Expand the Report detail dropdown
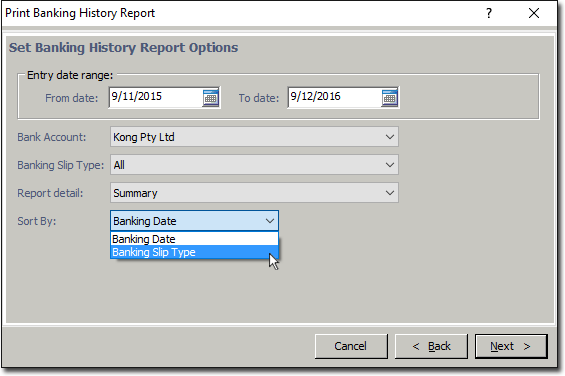The width and height of the screenshot is (565, 376). click(390, 193)
